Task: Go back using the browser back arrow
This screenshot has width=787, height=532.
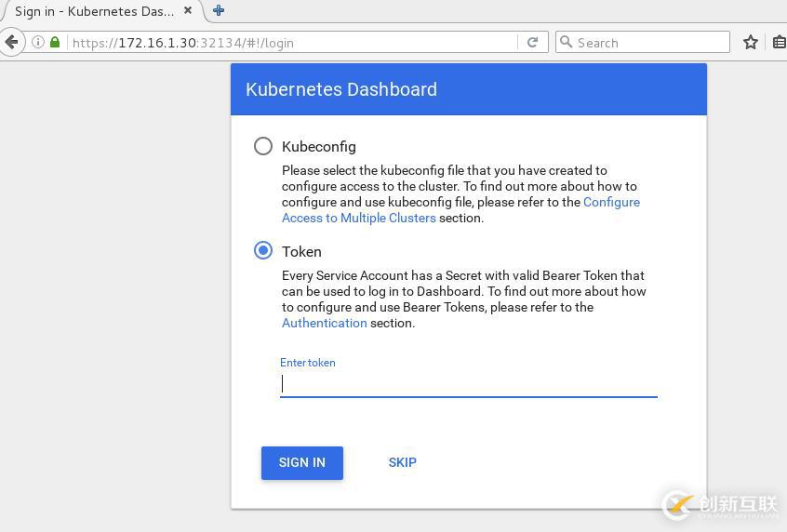Action: click(x=11, y=42)
